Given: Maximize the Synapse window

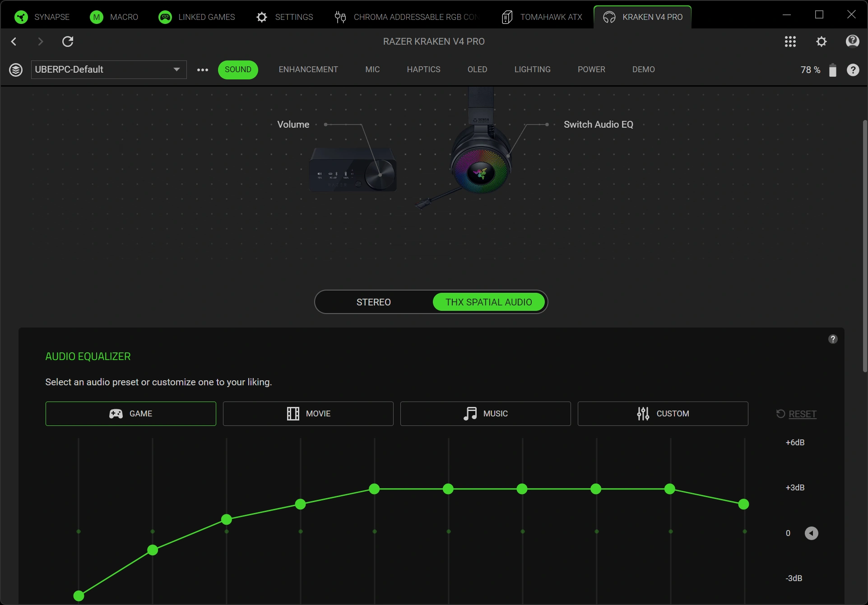Looking at the screenshot, I should pyautogui.click(x=819, y=15).
